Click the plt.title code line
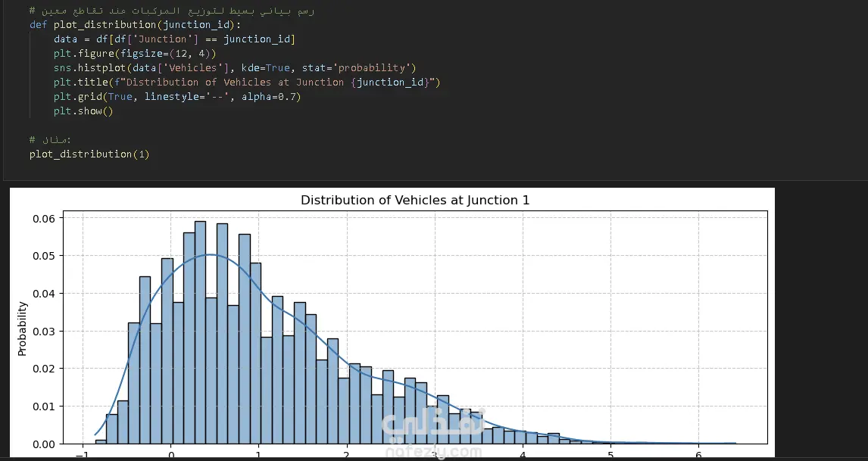 click(x=247, y=82)
